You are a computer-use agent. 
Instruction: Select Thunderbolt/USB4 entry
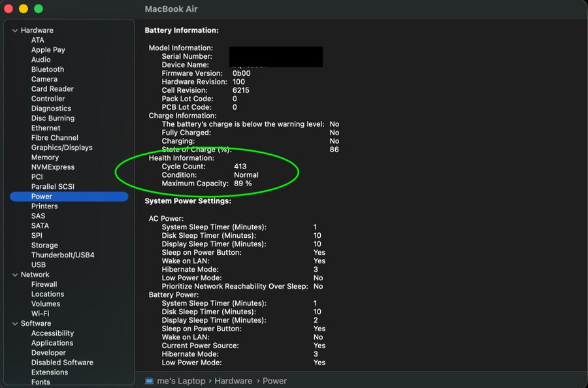tap(63, 255)
